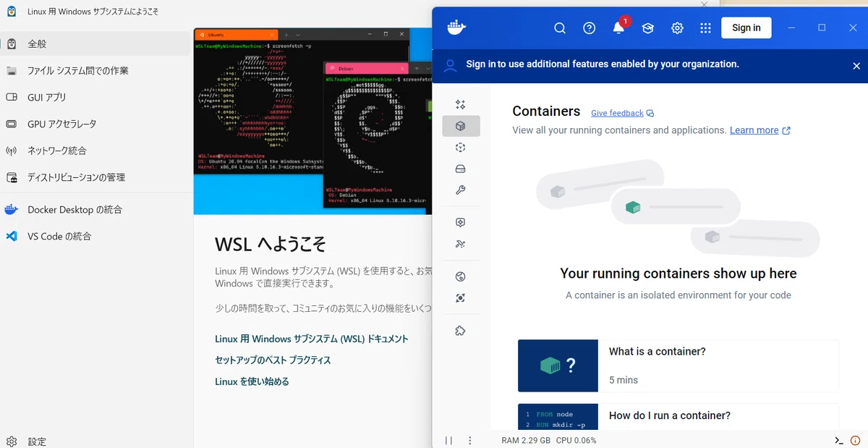Click the 'Sign in' link in the banner
The image size is (868, 448).
click(x=481, y=64)
